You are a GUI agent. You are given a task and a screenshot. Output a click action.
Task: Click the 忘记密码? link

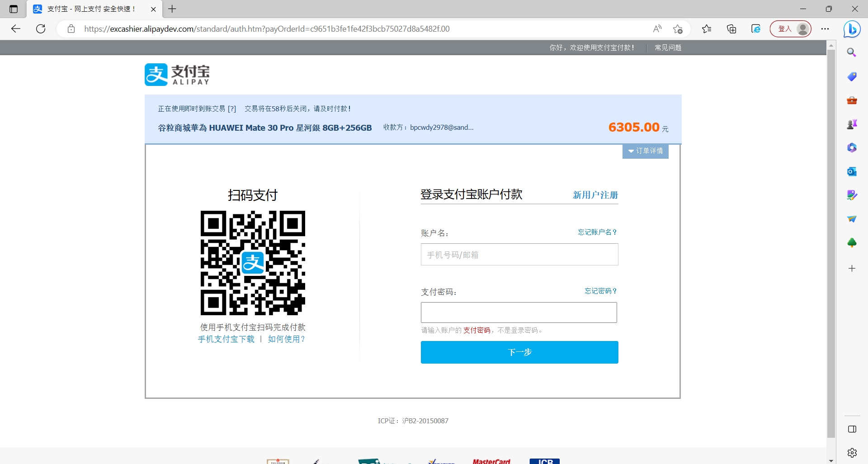[x=600, y=291]
